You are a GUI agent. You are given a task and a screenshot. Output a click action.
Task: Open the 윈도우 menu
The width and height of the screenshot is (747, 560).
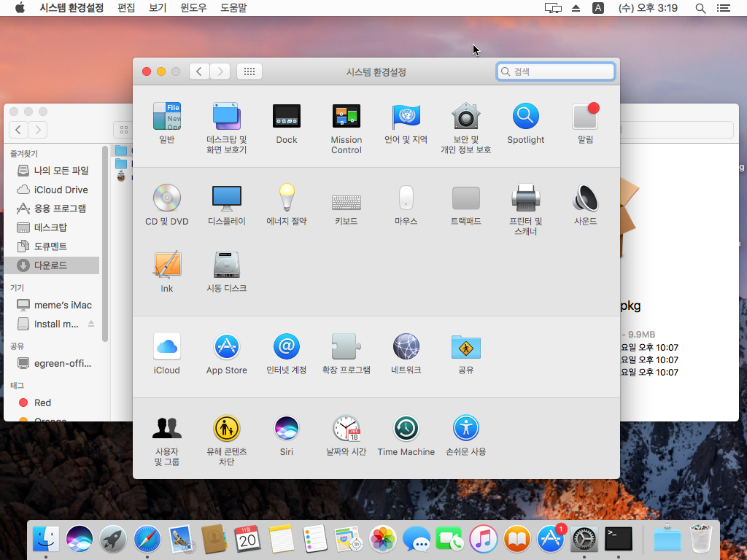click(x=193, y=7)
